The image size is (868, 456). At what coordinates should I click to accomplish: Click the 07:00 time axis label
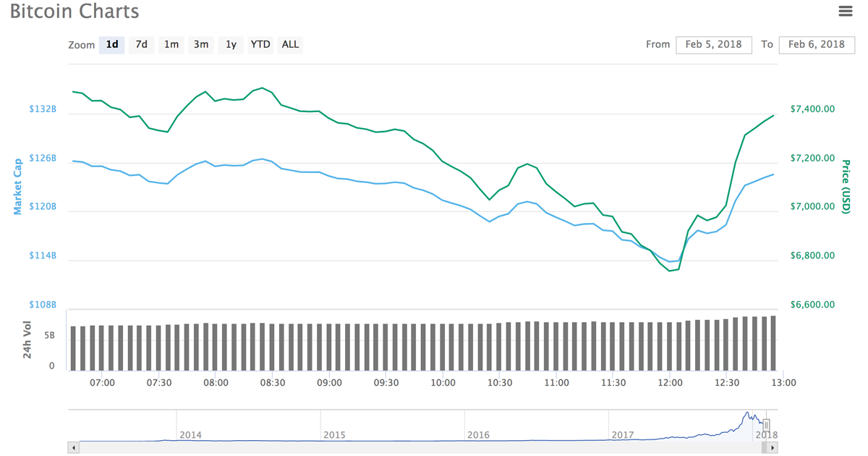click(x=102, y=383)
